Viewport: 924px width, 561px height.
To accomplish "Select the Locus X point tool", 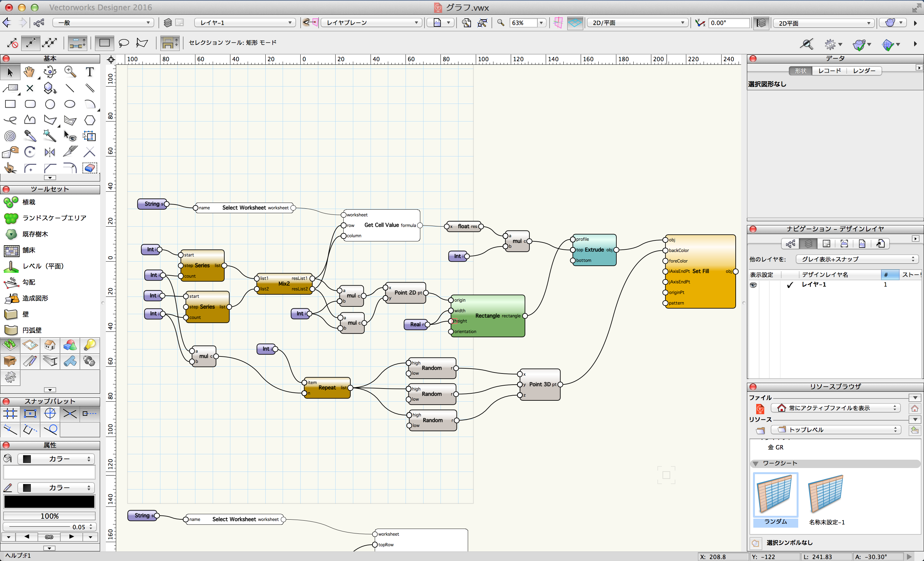I will [x=30, y=88].
